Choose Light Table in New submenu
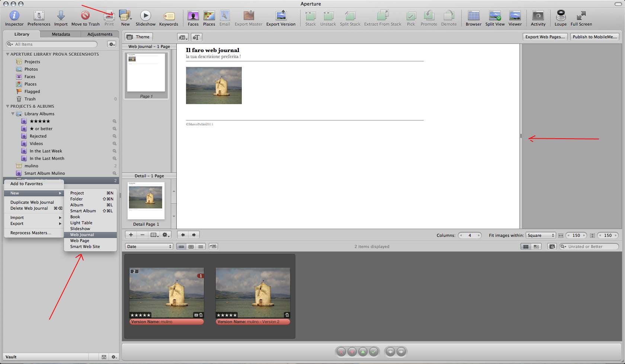Viewport: 625px width, 364px height. point(90,223)
